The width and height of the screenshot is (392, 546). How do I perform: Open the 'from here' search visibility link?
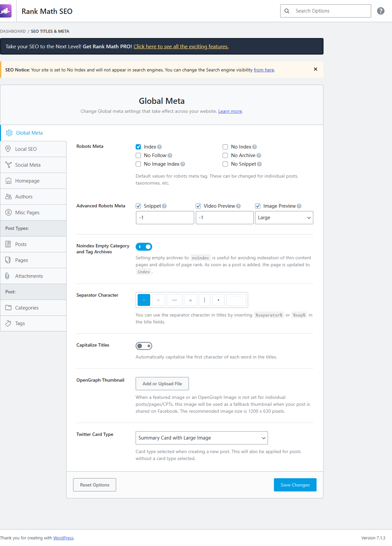(264, 70)
